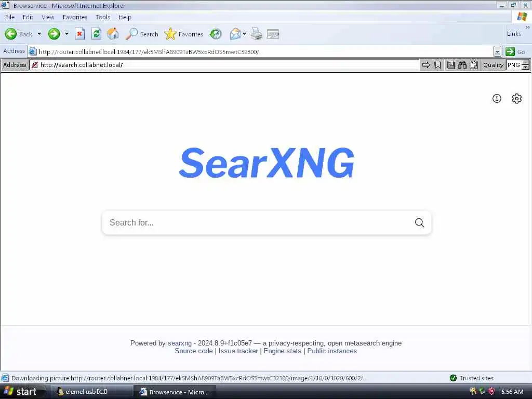Expand the IE address bar dropdown
532x399 pixels.
[497, 51]
